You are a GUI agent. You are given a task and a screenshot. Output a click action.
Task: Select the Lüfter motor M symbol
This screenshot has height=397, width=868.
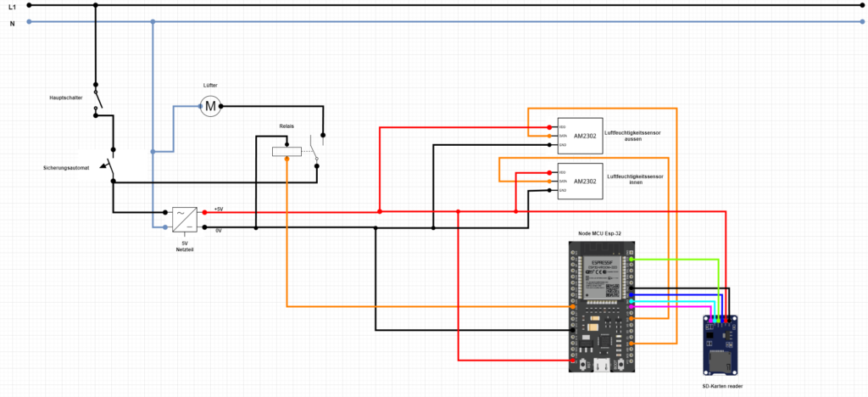[x=210, y=106]
